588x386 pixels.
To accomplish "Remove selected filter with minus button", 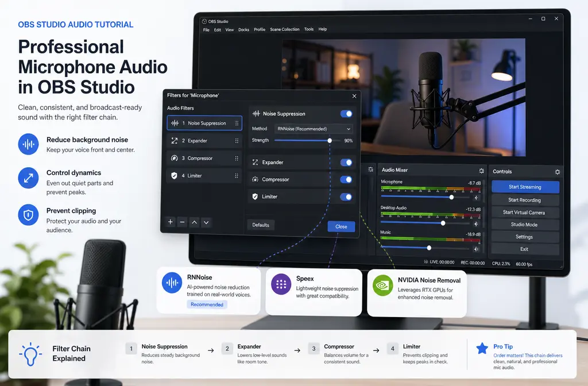I will coord(182,222).
